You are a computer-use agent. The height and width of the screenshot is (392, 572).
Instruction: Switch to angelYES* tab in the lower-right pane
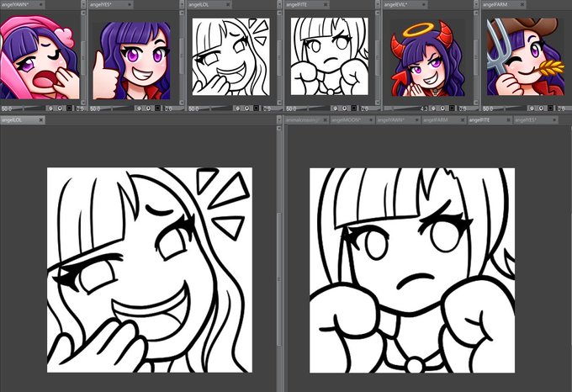click(536, 119)
